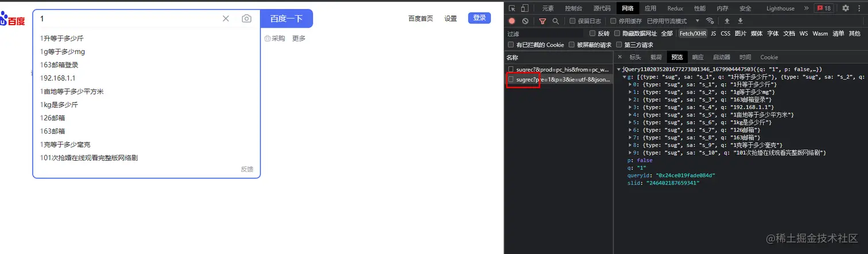Enable the 停用缓存 disable cache checkbox
Screen dimensions: 868x254
pyautogui.click(x=613, y=21)
